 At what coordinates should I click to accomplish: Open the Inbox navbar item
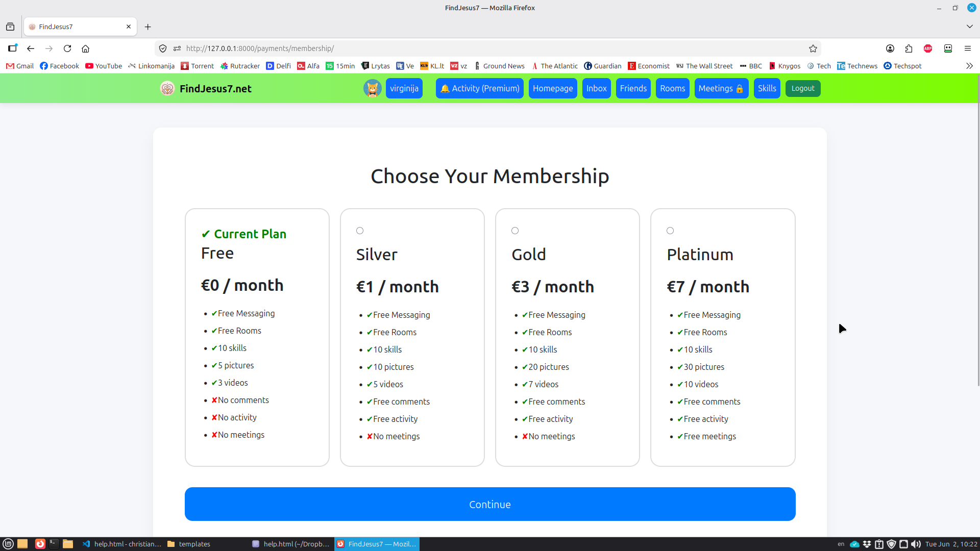596,88
